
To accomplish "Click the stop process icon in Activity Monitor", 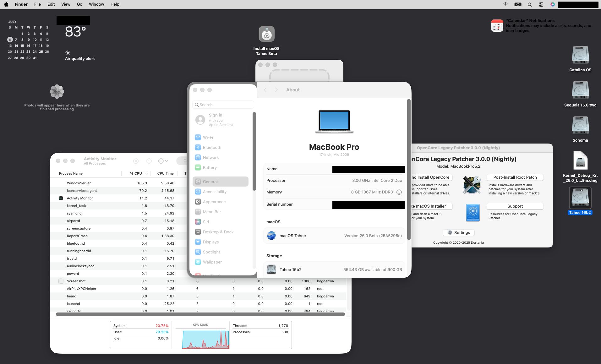I will (x=136, y=161).
